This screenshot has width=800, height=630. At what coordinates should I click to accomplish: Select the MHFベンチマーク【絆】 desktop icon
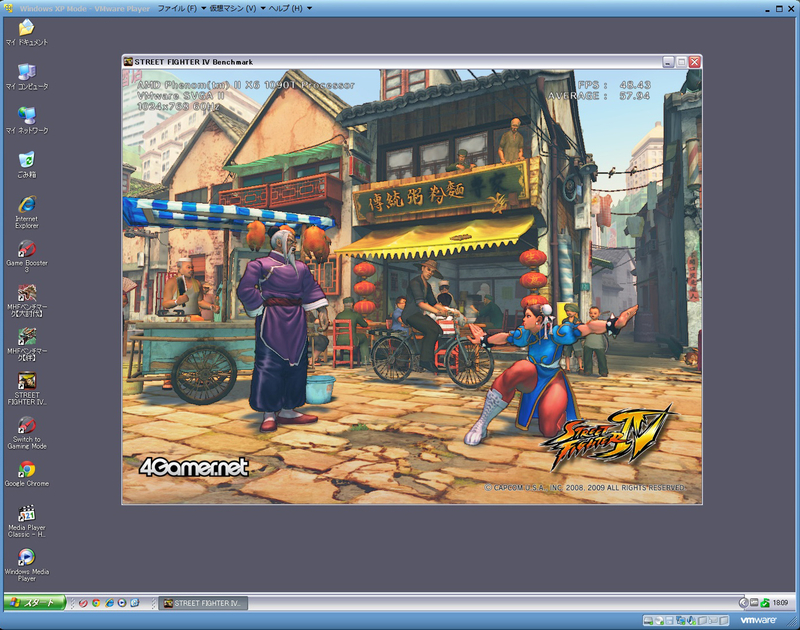[27, 344]
